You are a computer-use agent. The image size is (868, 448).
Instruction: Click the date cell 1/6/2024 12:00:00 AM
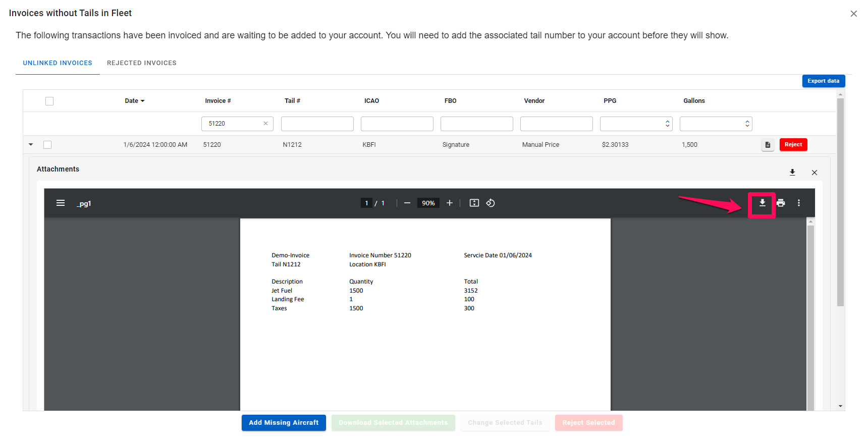point(155,145)
